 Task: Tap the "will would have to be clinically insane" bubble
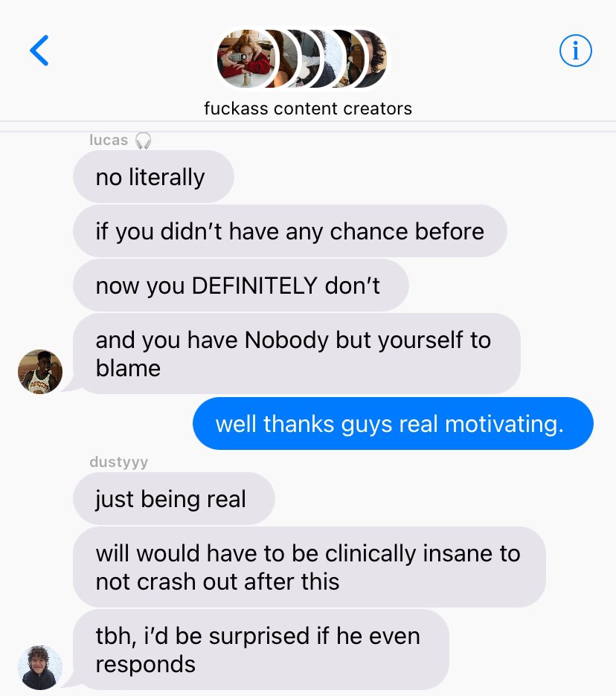(x=309, y=567)
